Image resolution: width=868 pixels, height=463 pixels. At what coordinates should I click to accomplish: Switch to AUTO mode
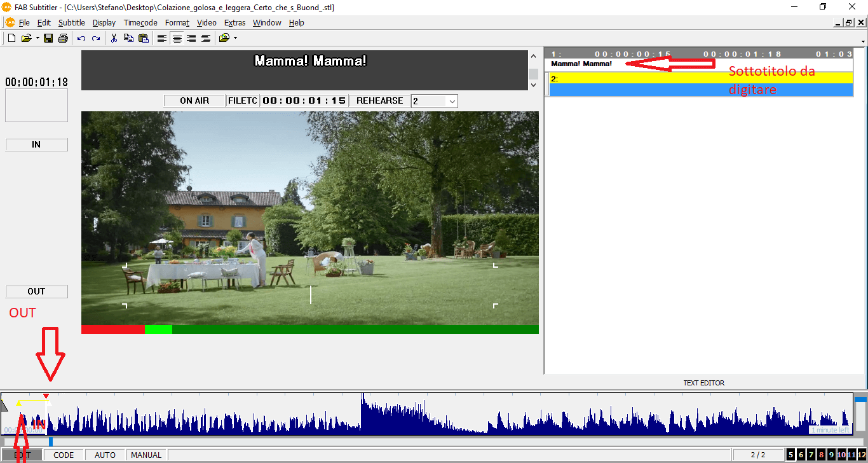105,455
